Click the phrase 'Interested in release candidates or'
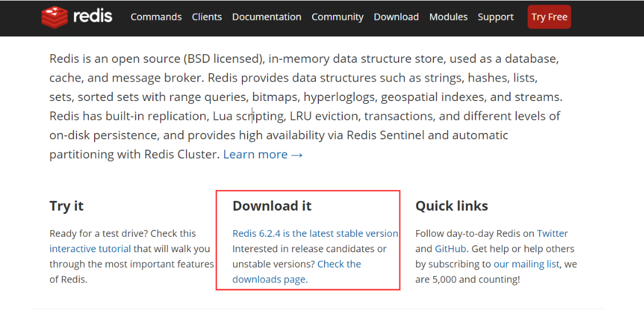644x311 pixels. coord(309,249)
